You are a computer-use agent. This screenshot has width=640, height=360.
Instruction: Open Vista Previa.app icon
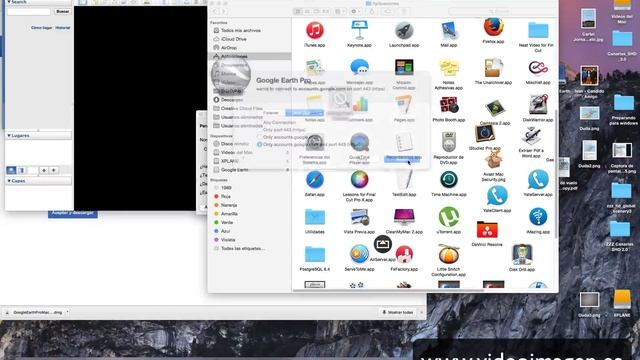click(359, 217)
